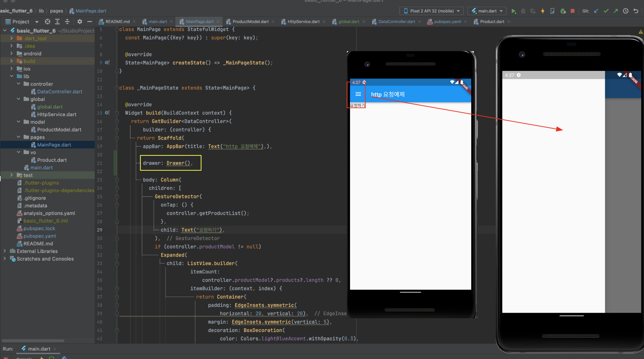Viewport: 644px width, 359px height.
Task: Expand External Libraries node
Action: [5, 251]
